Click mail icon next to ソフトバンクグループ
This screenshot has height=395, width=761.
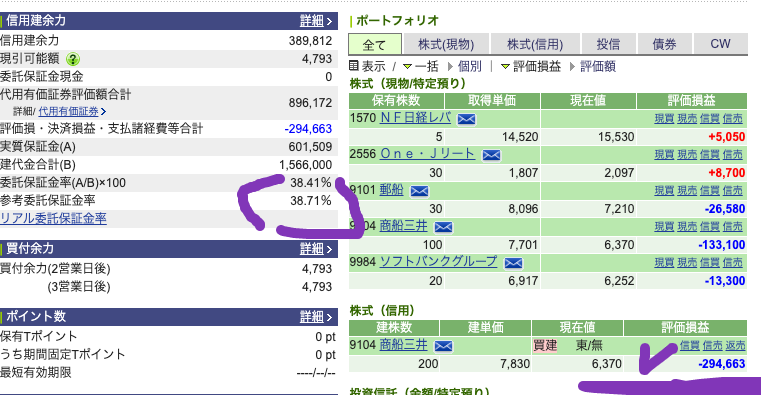[x=513, y=263]
